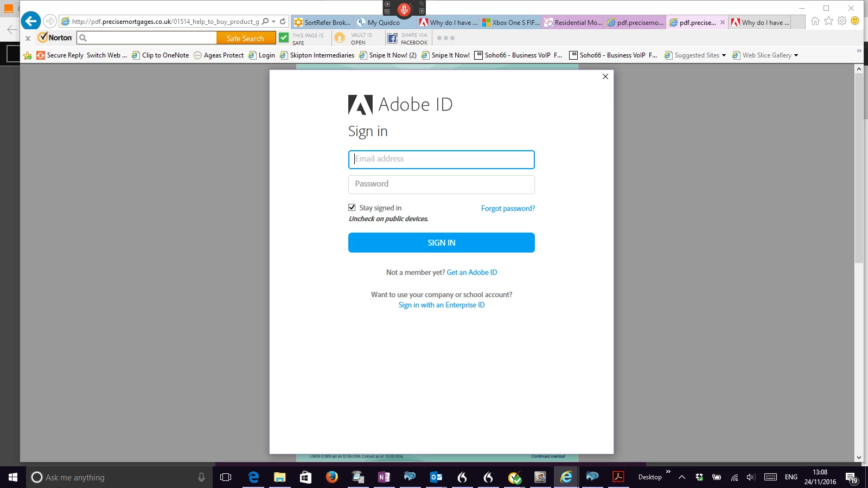Open Task View on the taskbar

point(226,477)
